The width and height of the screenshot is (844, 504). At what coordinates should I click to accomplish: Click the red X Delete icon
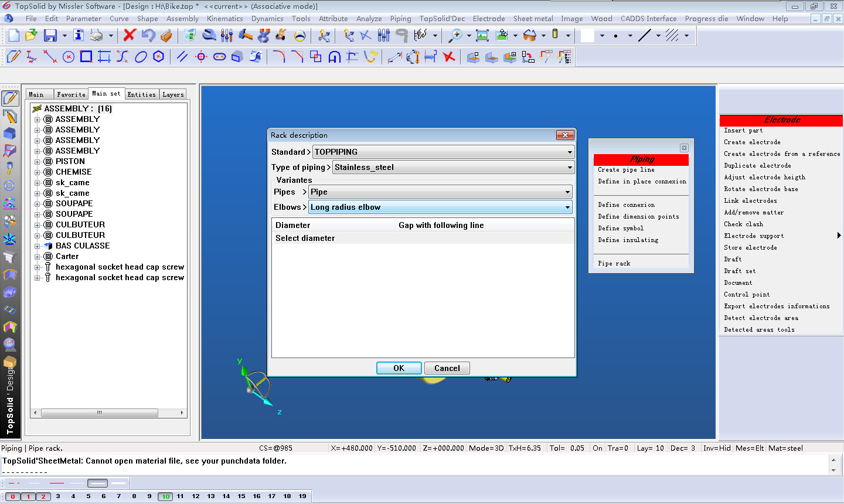[130, 36]
